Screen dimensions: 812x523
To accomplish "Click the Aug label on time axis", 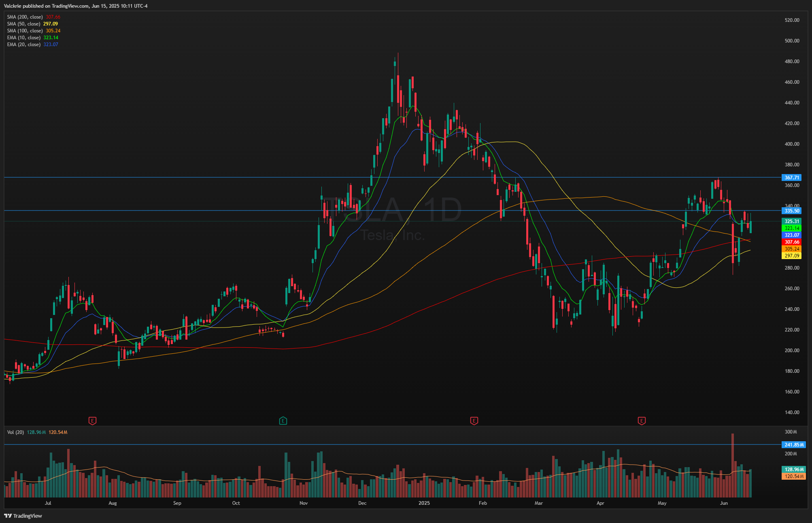I will pyautogui.click(x=113, y=503).
